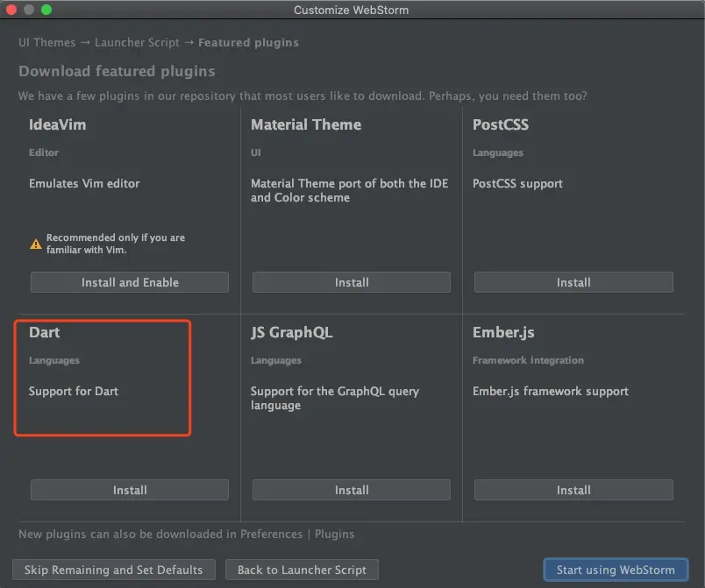Screen dimensions: 705x588
Task: Install the Dart plugin
Action: tap(130, 490)
